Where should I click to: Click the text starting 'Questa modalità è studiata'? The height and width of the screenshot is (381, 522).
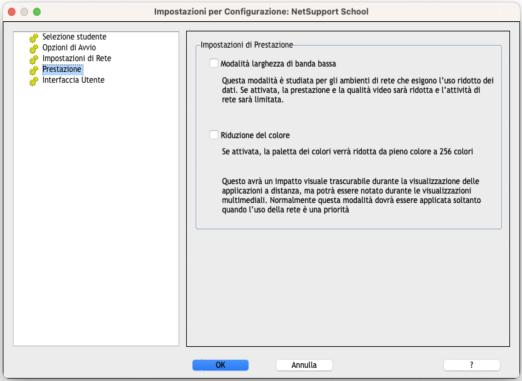[x=358, y=90]
